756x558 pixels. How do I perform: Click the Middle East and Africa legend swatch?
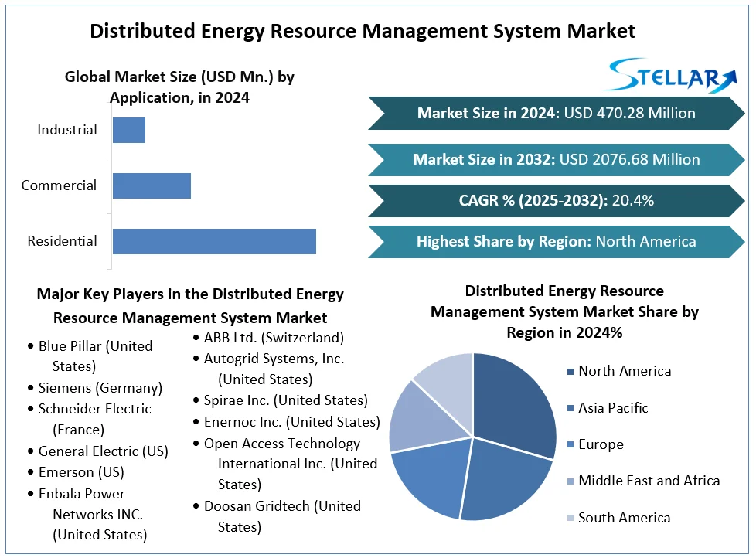[570, 481]
